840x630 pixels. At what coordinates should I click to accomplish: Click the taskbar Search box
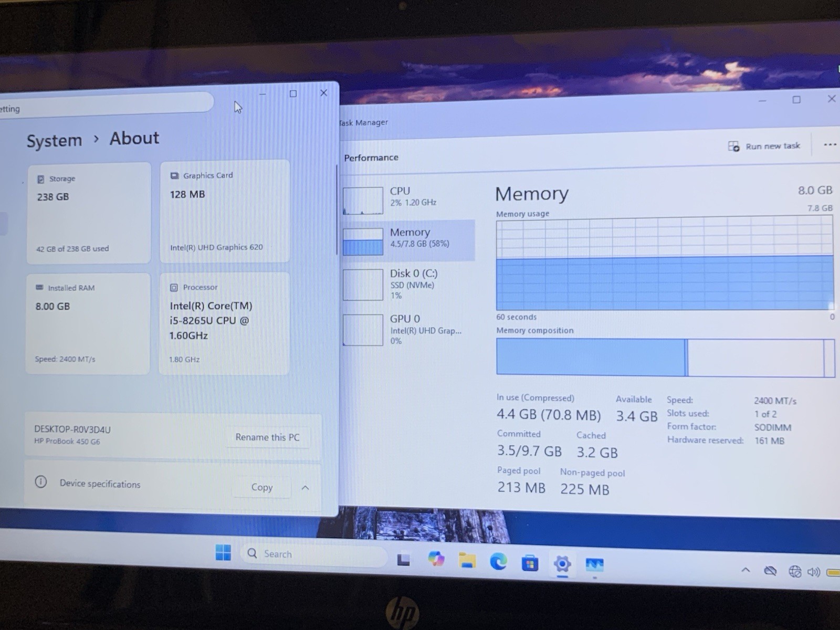point(314,554)
